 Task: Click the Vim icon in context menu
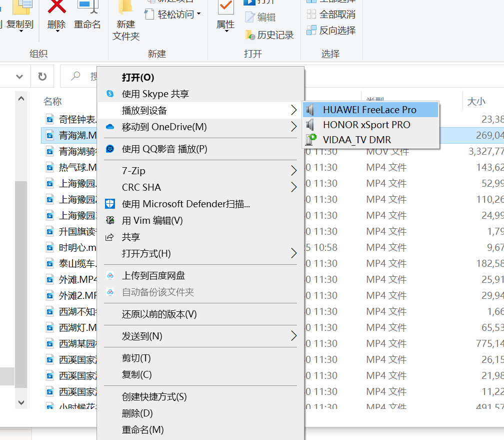(x=110, y=220)
